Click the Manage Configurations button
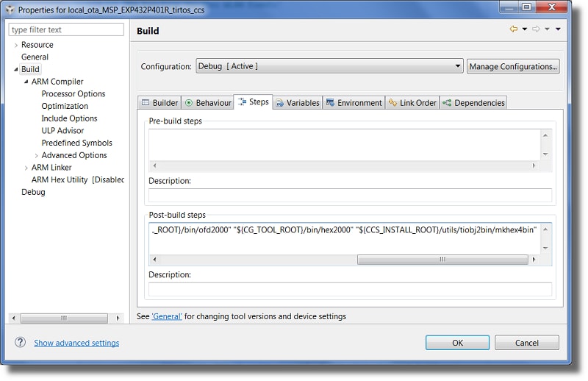Viewport: 588px width, 381px height. coord(513,66)
